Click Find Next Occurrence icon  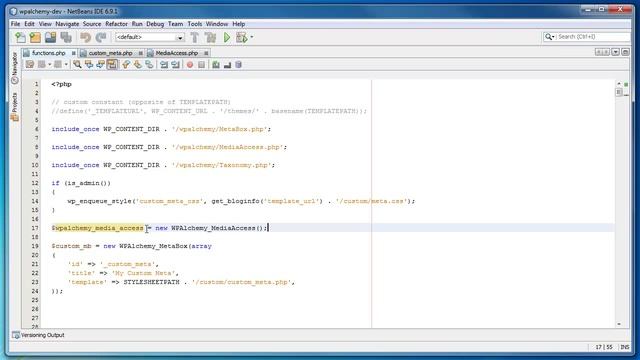100,64
